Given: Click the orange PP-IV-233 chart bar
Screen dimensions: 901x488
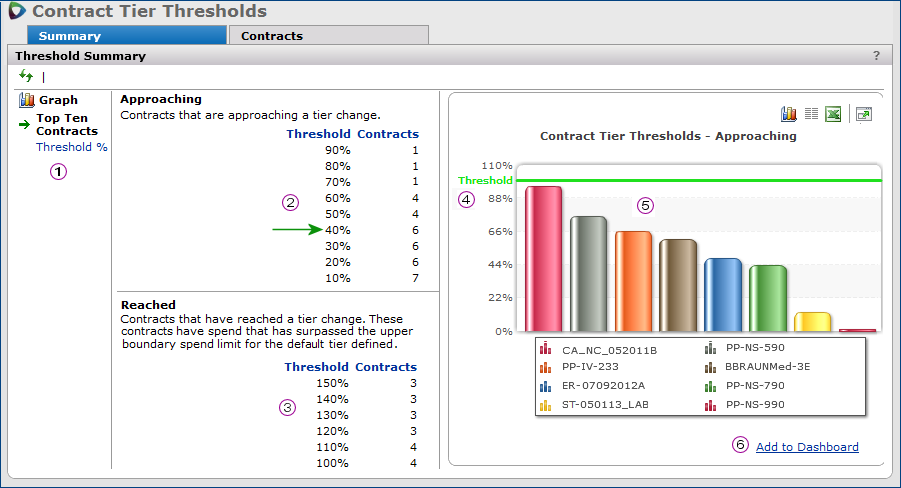Looking at the screenshot, I should 633,280.
